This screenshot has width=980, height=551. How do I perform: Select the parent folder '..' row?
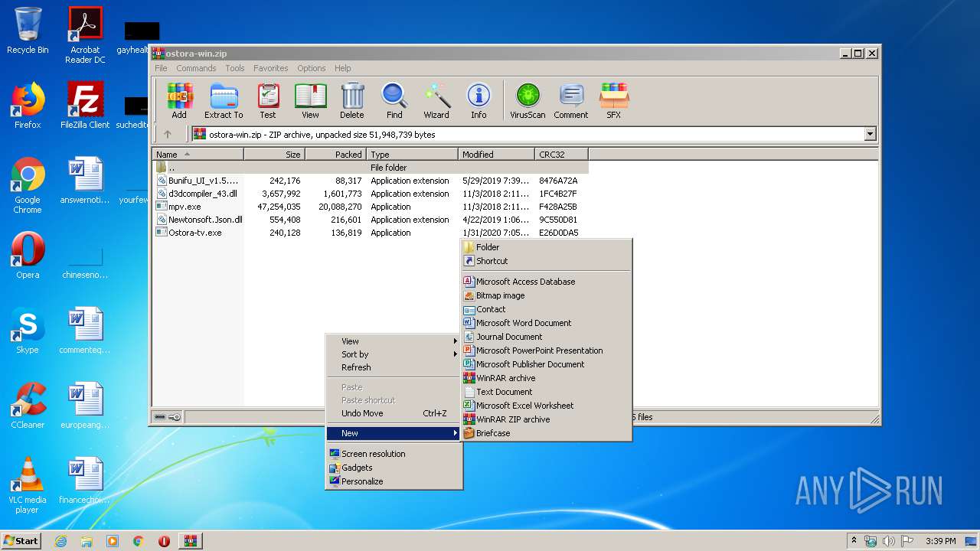click(x=371, y=168)
